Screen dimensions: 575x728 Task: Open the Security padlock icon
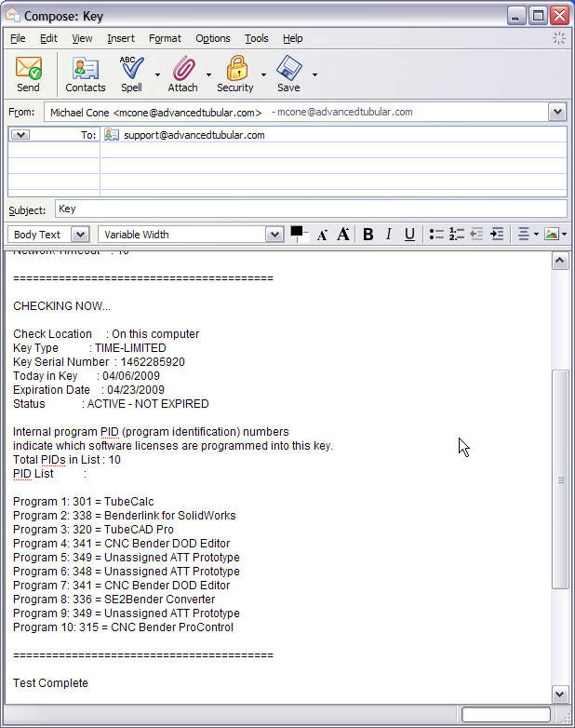[235, 74]
